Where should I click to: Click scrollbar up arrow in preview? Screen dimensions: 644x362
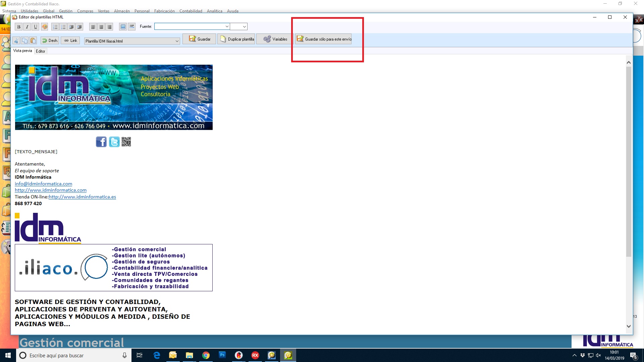[x=629, y=62]
